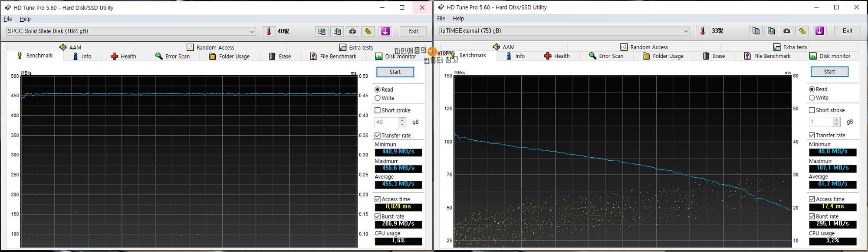Viewport: 868px width, 252px height.
Task: Open options key icon in ipTIME window
Action: coord(802,31)
